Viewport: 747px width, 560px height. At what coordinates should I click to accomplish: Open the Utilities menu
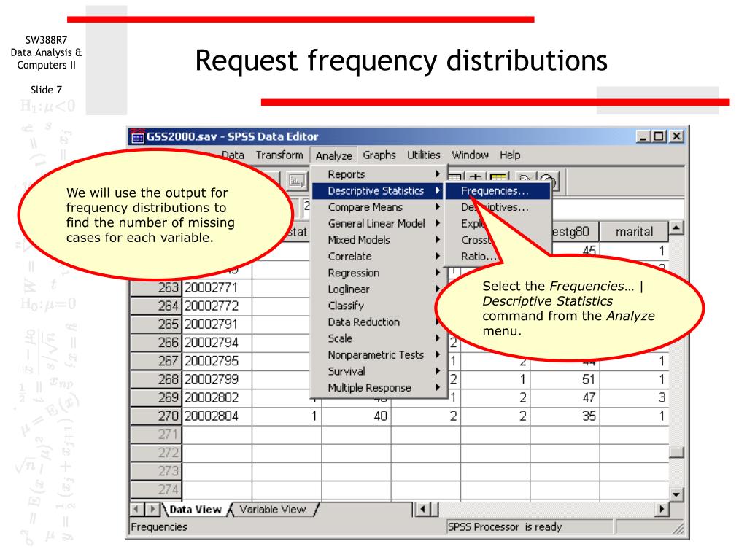click(423, 155)
